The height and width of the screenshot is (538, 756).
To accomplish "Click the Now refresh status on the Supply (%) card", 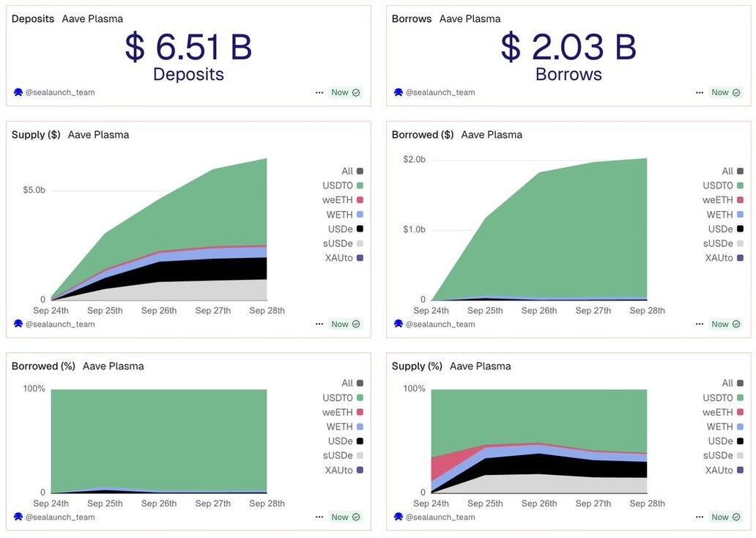I will coord(726,517).
